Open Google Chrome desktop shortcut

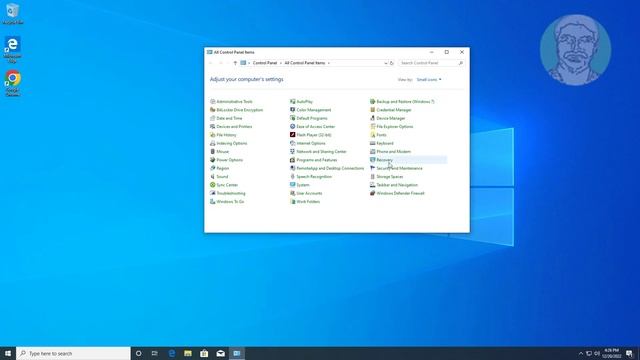pos(13,83)
